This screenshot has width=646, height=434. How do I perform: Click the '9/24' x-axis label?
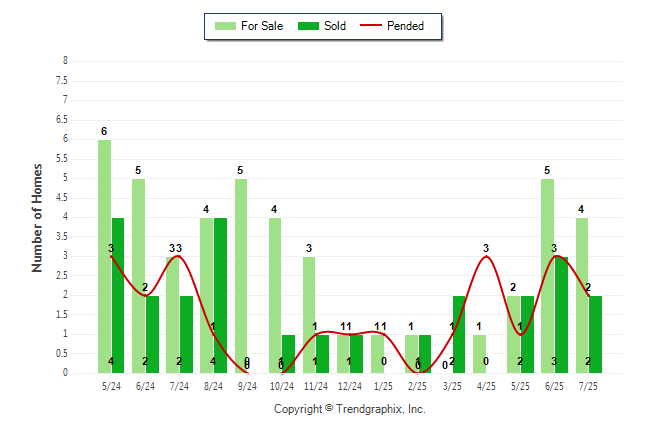click(x=248, y=386)
